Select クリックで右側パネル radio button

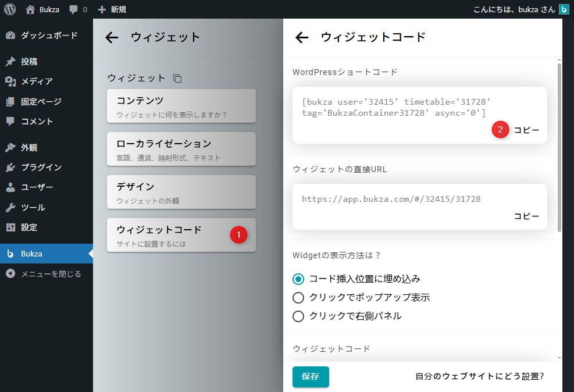point(298,316)
